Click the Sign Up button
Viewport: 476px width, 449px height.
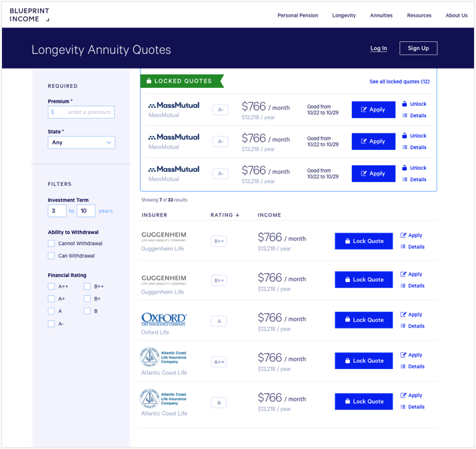click(x=418, y=48)
